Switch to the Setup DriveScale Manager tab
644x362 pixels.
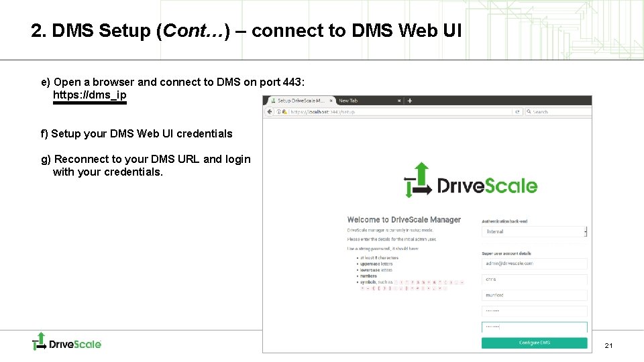click(301, 101)
